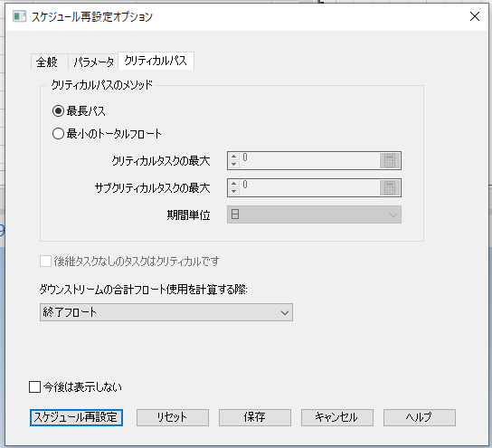Viewport: 492px width, 448px height.
Task: Select the 最長パス radio button
Action: tap(59, 110)
